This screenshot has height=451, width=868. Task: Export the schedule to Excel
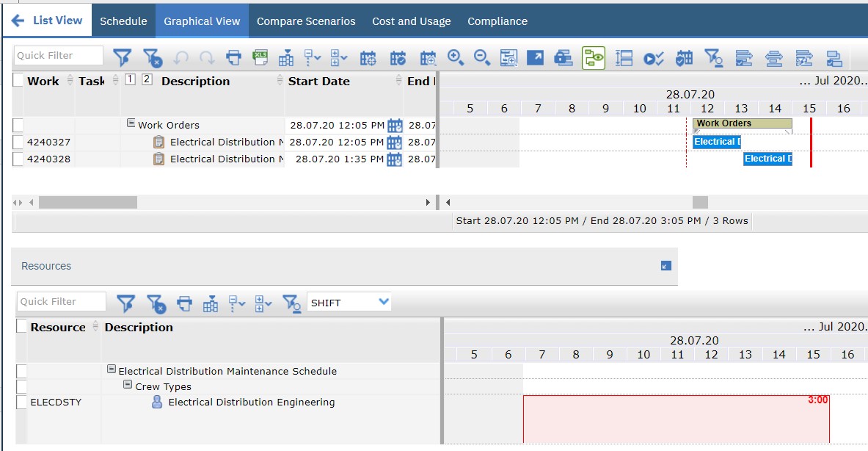(x=259, y=57)
